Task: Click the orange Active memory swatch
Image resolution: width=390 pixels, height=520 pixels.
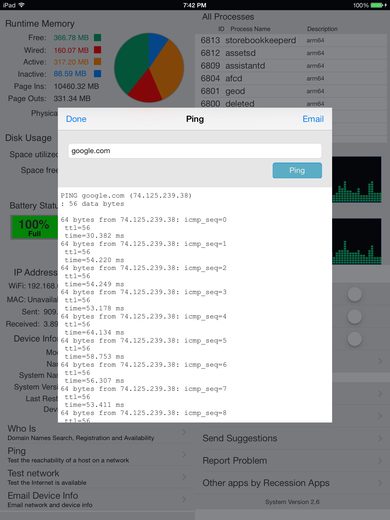Action: (x=98, y=62)
